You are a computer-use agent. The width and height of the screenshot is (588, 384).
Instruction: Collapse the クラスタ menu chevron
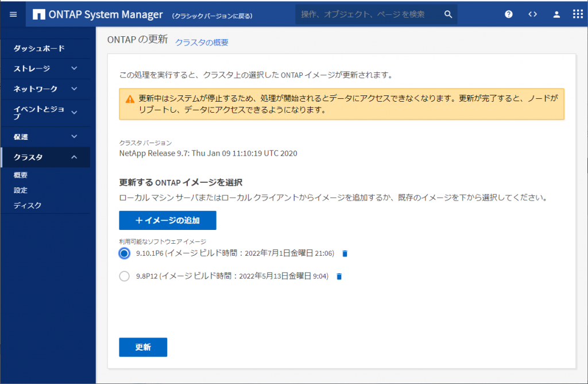coord(74,157)
